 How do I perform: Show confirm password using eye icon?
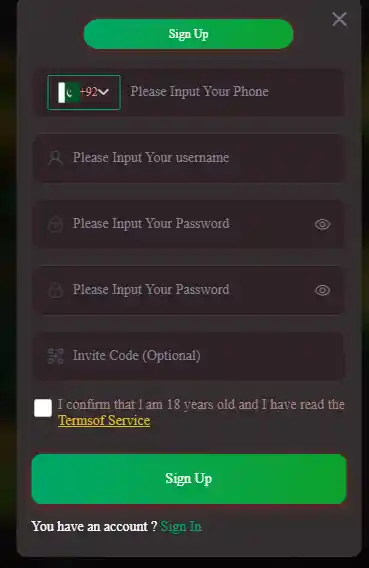(x=322, y=290)
